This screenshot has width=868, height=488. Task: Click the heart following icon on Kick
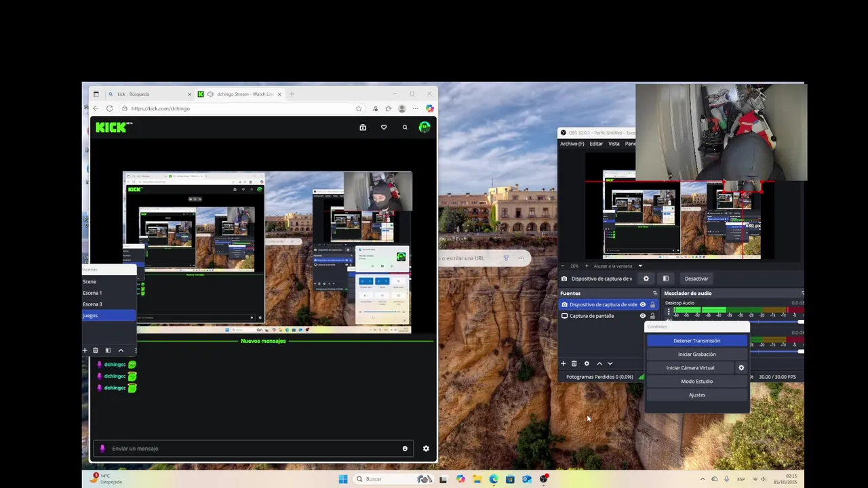coord(384,127)
